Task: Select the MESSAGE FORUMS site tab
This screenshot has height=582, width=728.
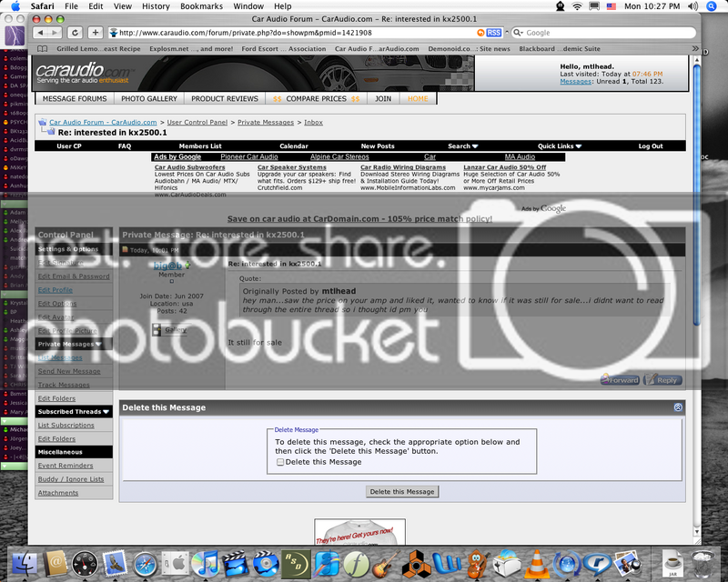Action: point(75,98)
